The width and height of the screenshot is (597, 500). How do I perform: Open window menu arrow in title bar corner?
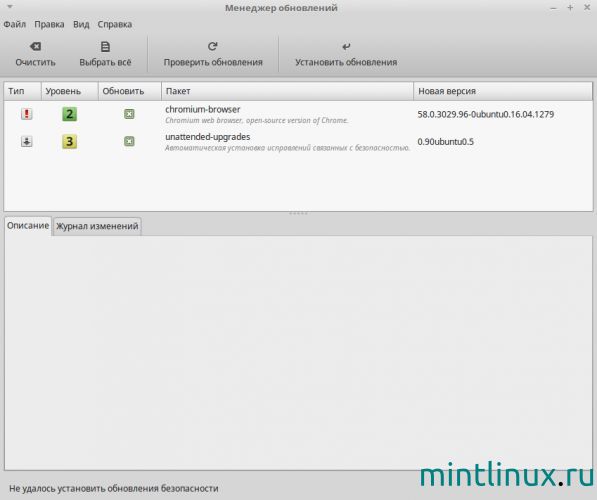point(10,6)
